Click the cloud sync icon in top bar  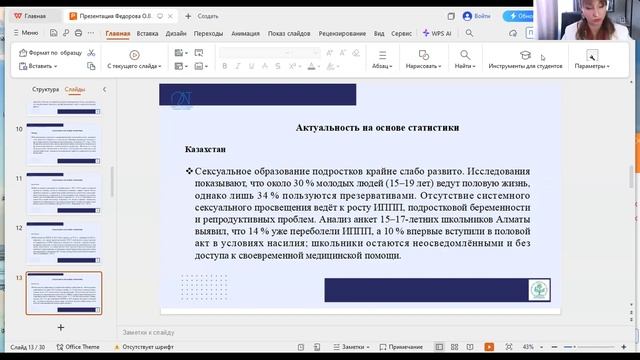pyautogui.click(x=513, y=33)
